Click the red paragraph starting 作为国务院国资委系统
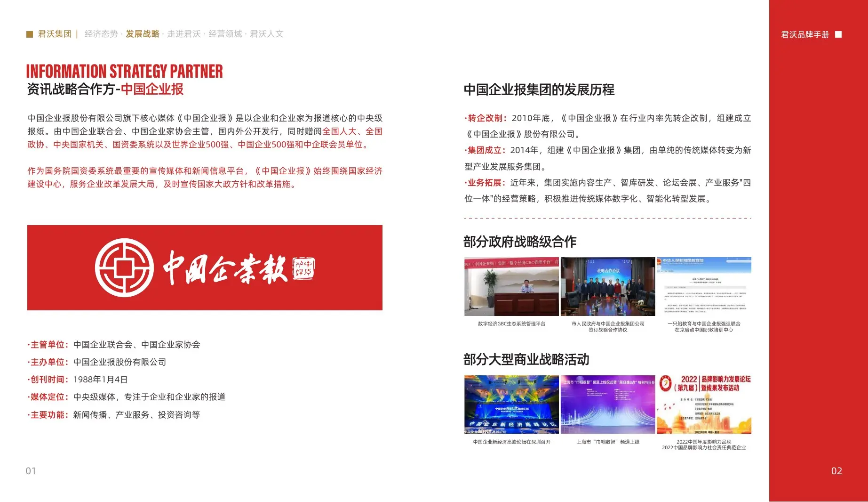 (205, 178)
